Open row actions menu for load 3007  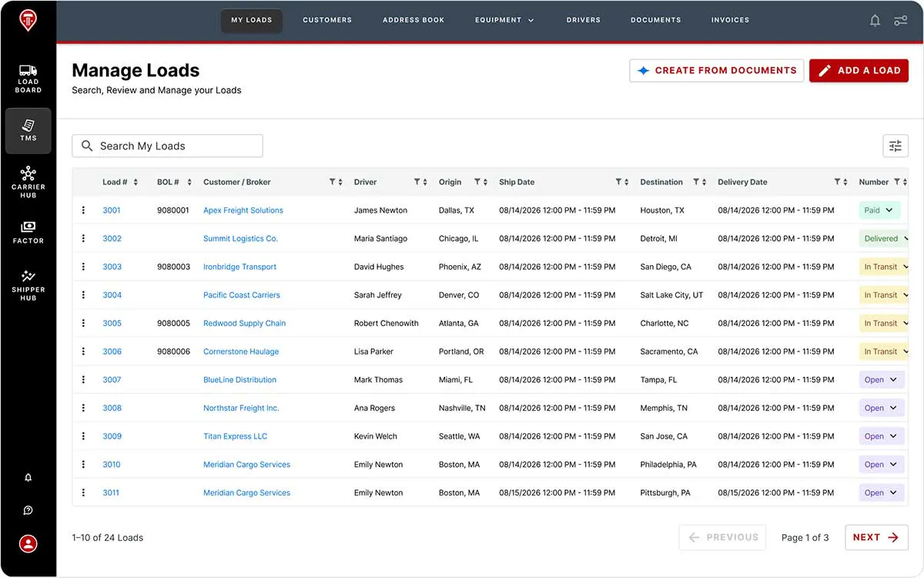pos(83,379)
